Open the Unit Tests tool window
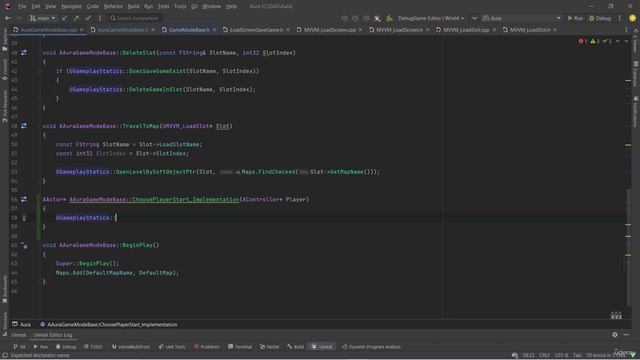Screen dimensions: 640x360 coord(172,347)
